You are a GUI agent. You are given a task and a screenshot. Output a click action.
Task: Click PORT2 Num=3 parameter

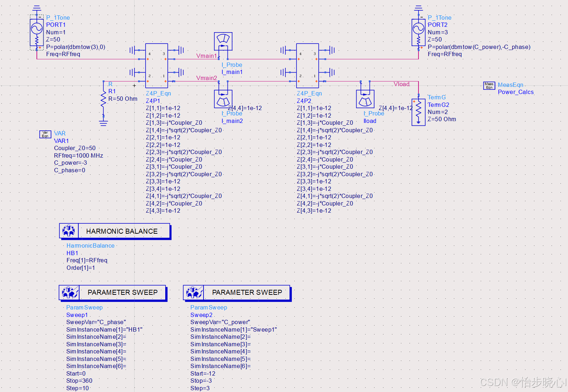437,33
